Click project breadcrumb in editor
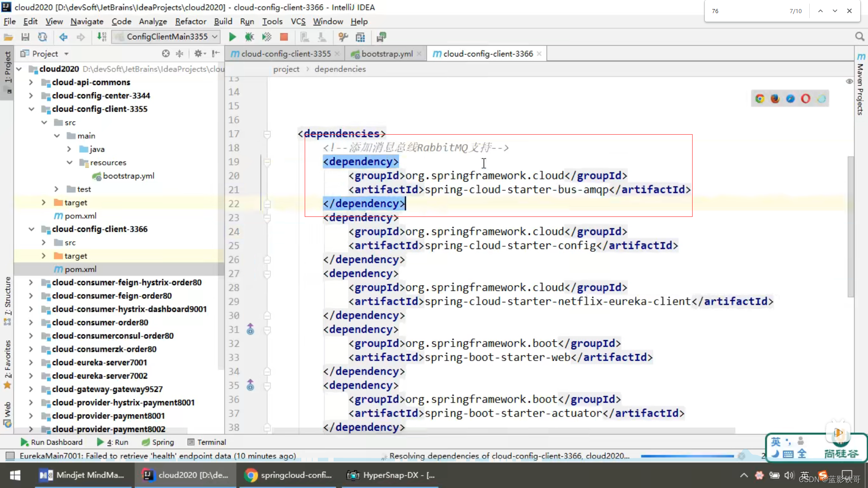The height and width of the screenshot is (488, 868). point(286,69)
